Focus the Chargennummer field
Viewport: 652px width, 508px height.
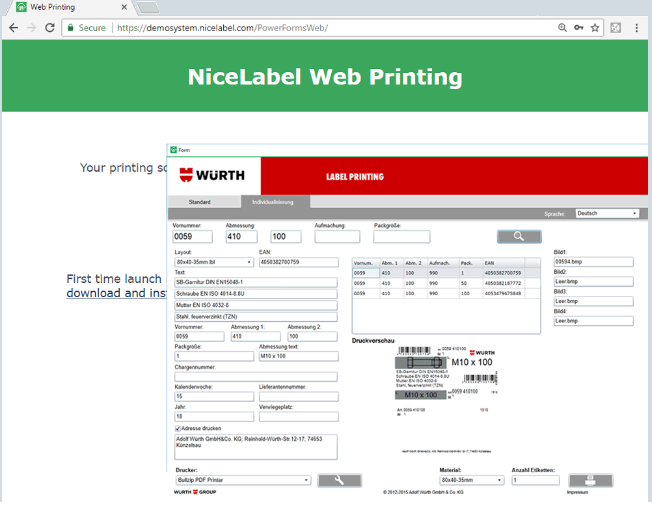[256, 377]
